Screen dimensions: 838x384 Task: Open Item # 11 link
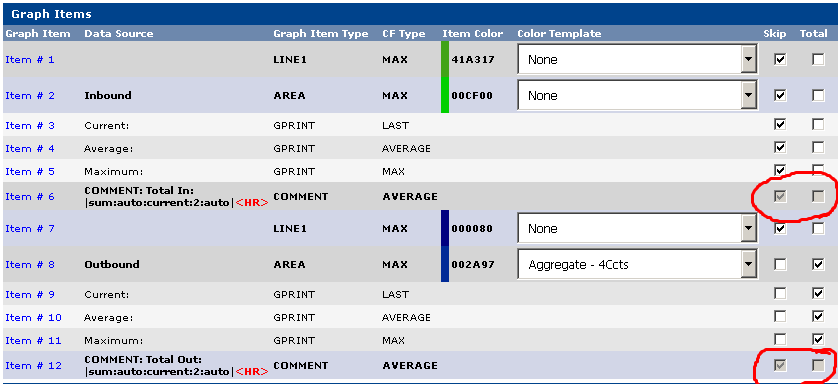[33, 340]
